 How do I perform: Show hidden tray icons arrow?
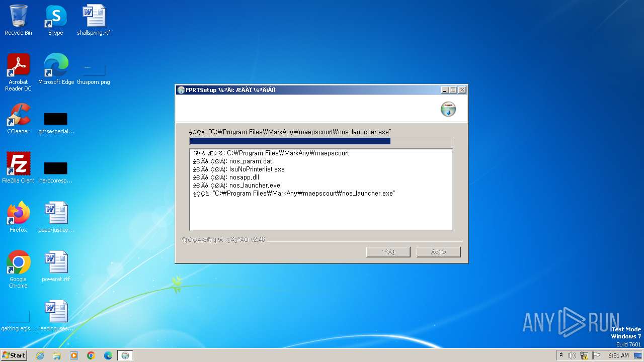(x=561, y=355)
